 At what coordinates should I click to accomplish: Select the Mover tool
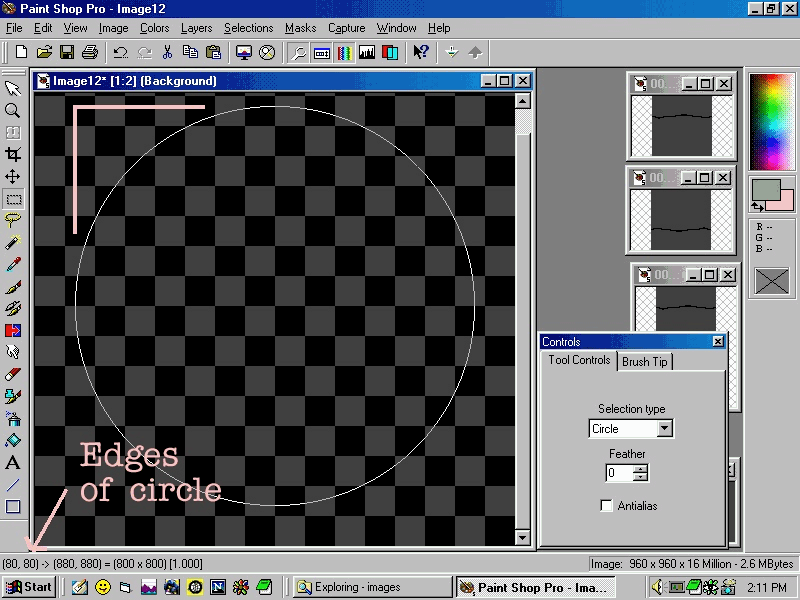tap(13, 176)
